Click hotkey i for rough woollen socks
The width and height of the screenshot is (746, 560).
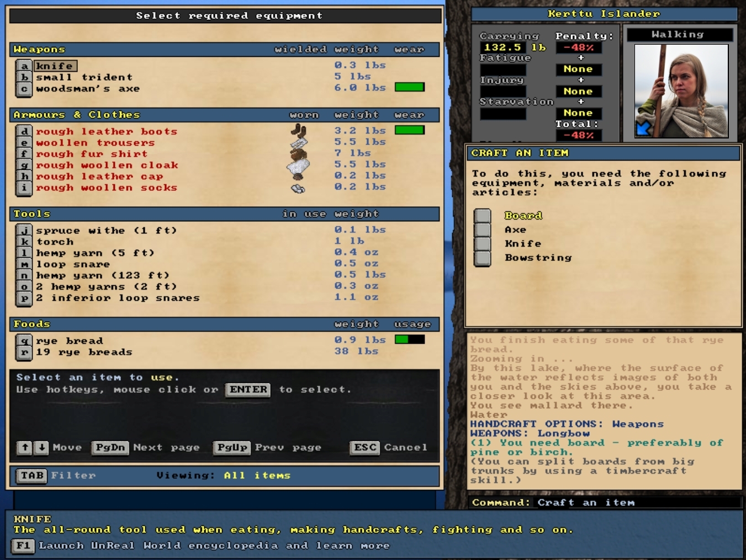click(24, 188)
